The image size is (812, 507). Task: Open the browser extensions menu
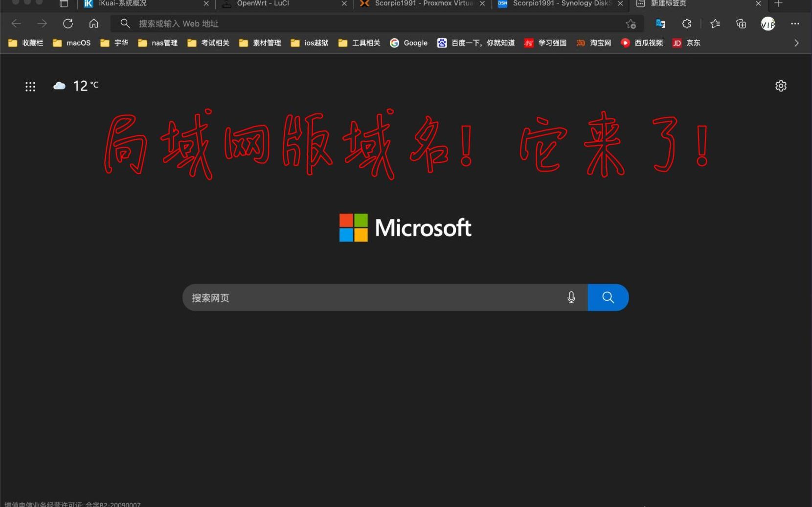(x=687, y=23)
